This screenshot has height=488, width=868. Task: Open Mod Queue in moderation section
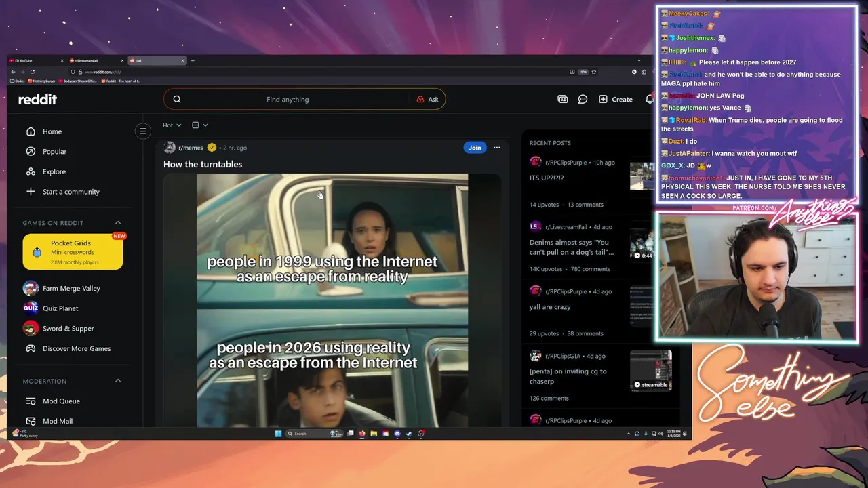pyautogui.click(x=61, y=401)
